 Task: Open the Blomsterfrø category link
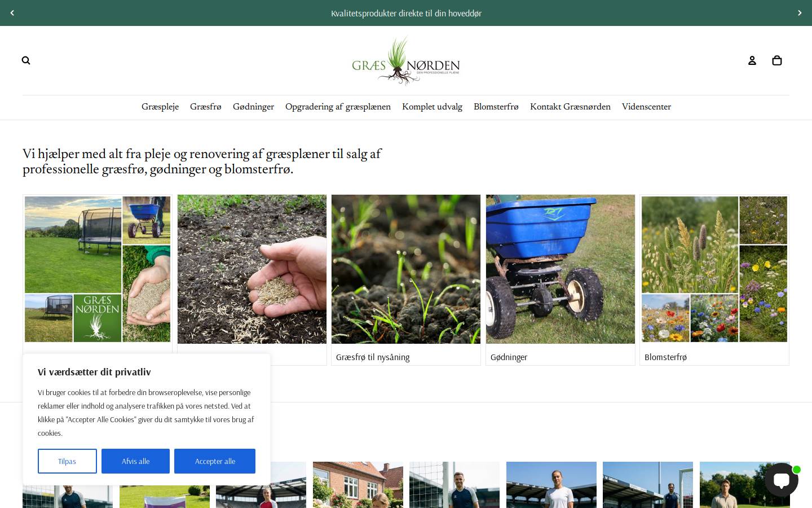coord(665,357)
